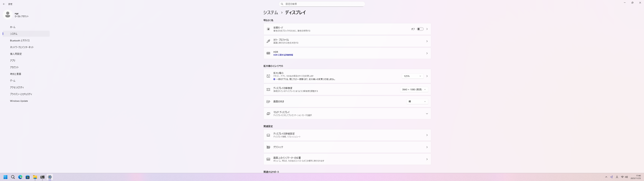Image resolution: width=644 pixels, height=181 pixels.
Task: Click the グラフィック icon
Action: (268, 147)
